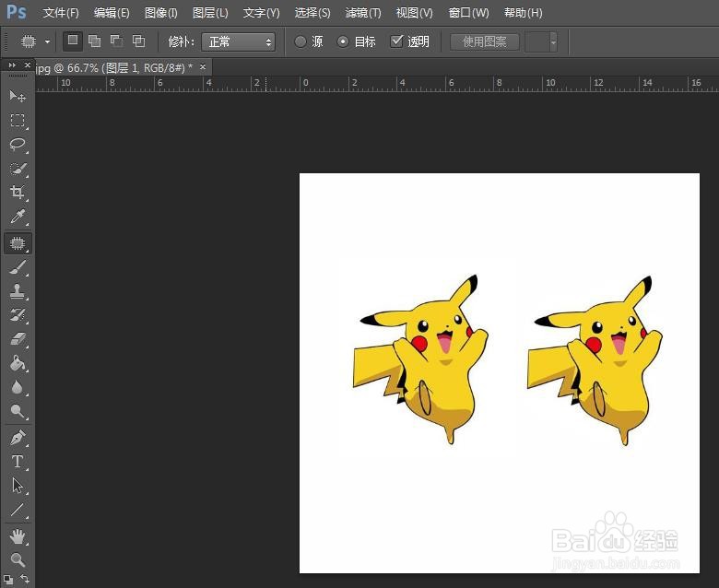Open the 文件(F) menu
The width and height of the screenshot is (719, 588).
pos(61,13)
